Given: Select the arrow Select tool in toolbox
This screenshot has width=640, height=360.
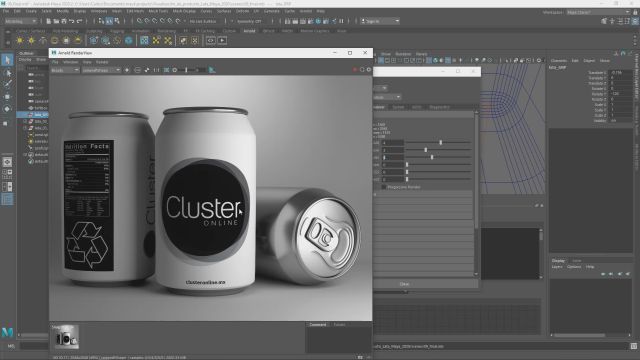Looking at the screenshot, I should pyautogui.click(x=7, y=60).
